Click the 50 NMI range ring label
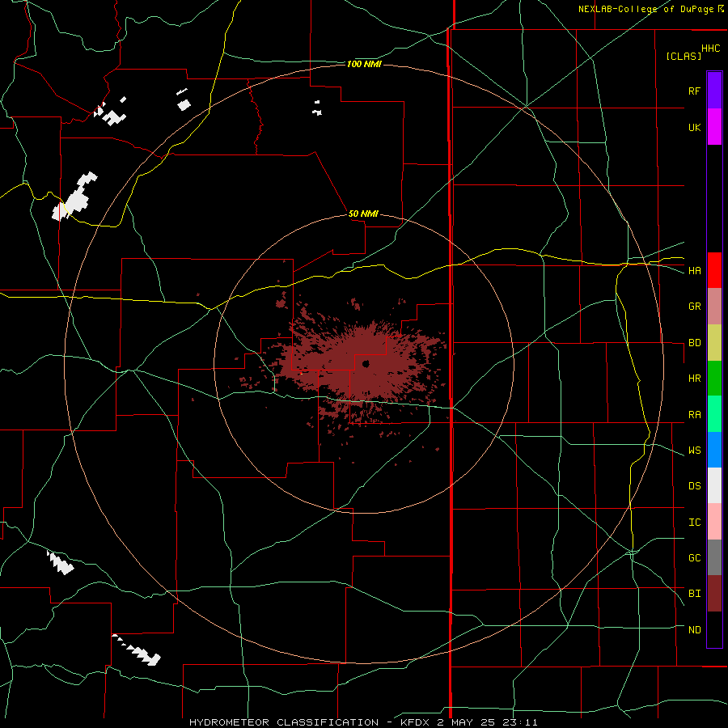The width and height of the screenshot is (728, 728). point(363,214)
